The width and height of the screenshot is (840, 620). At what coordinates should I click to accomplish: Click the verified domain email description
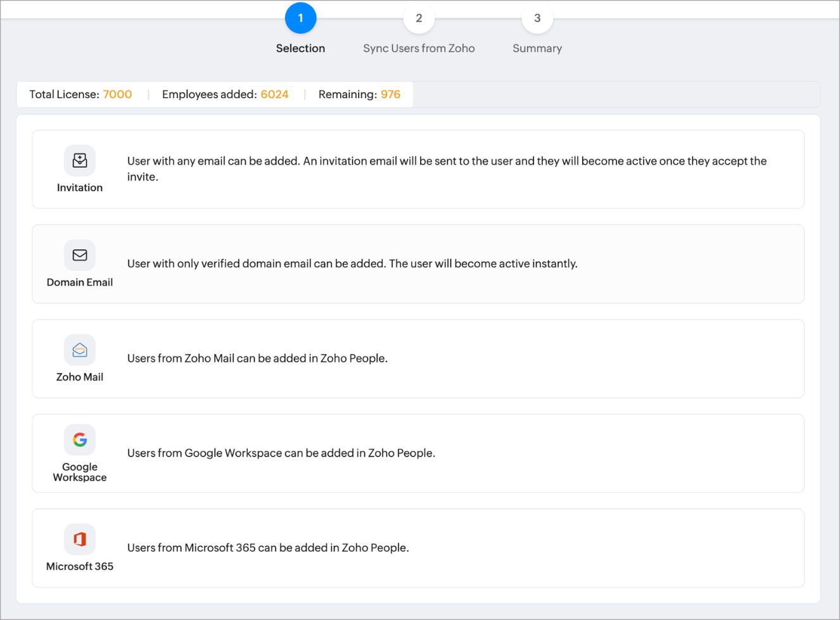pos(352,263)
